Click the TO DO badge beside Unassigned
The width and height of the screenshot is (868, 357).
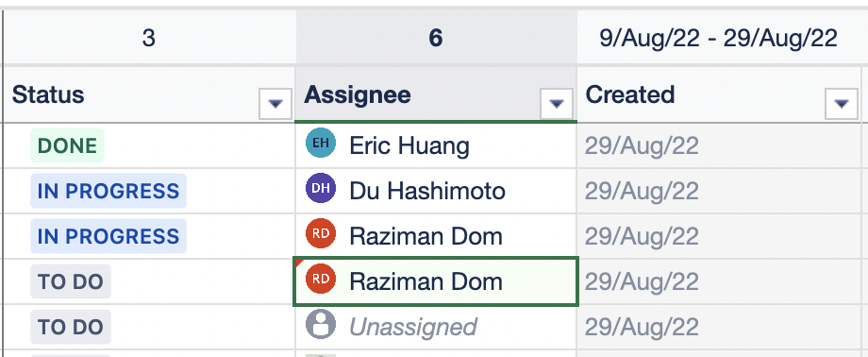click(x=71, y=327)
